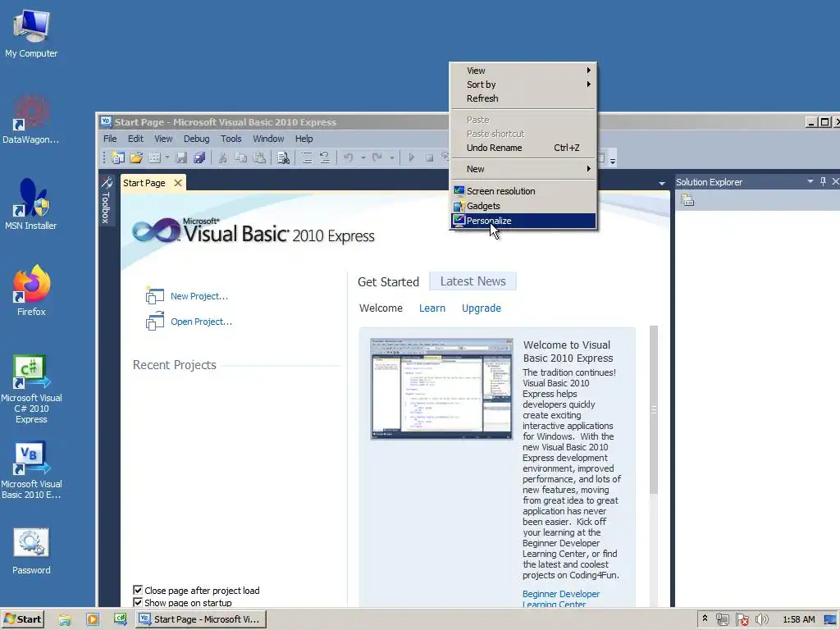Select the MSN Installer desktop icon

[31, 204]
